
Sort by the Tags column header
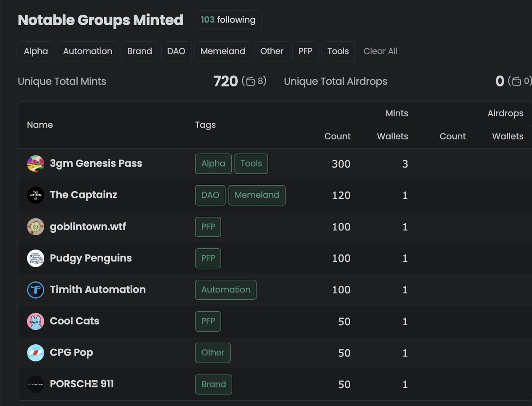(x=205, y=125)
